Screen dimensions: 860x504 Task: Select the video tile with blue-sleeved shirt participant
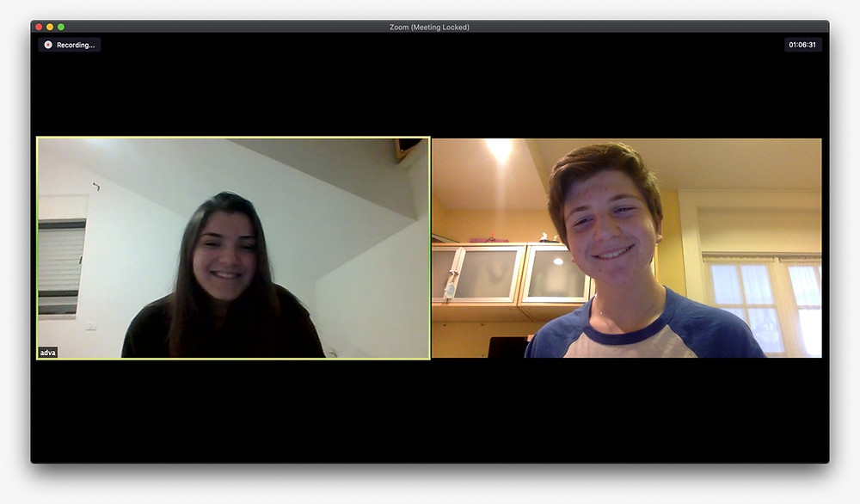[627, 248]
